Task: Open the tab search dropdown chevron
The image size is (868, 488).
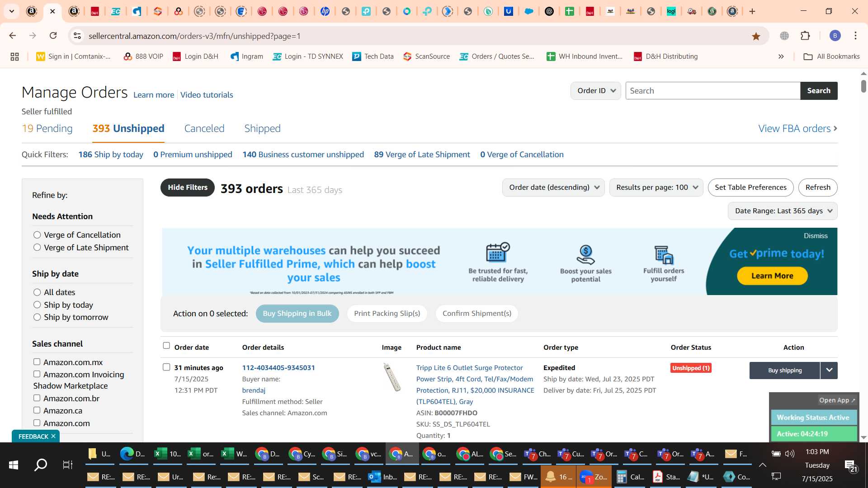Action: (11, 11)
